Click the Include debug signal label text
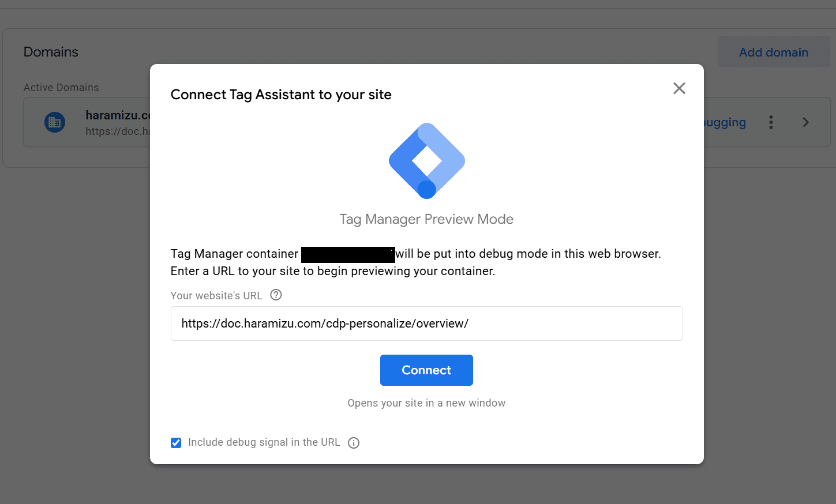 pos(264,442)
